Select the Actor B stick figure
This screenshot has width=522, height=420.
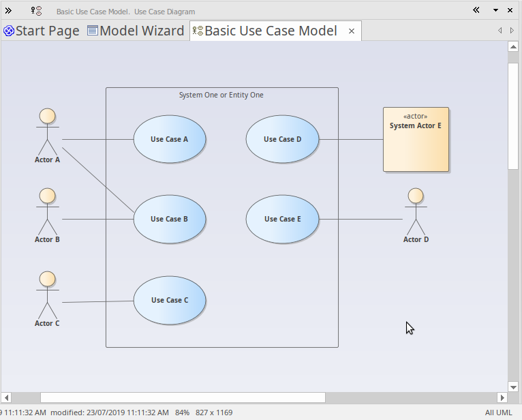(47, 211)
